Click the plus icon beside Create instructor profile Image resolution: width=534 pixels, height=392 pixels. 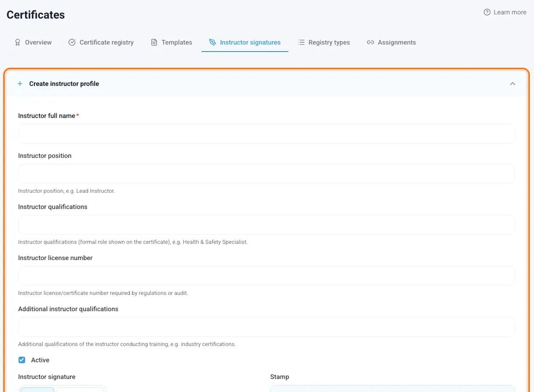tap(20, 84)
